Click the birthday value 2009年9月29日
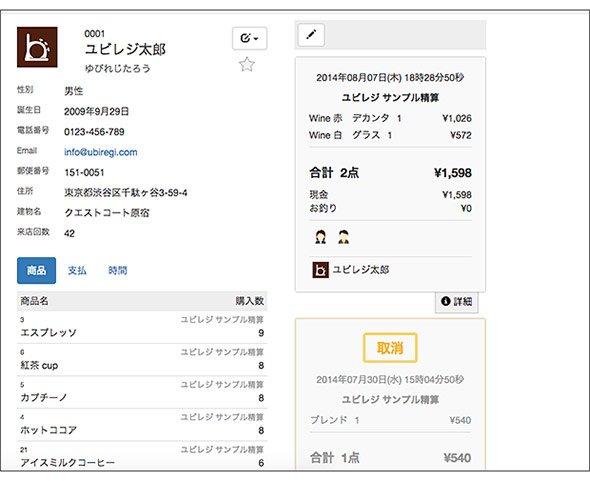Screen dimensions: 590x481 pyautogui.click(x=96, y=111)
